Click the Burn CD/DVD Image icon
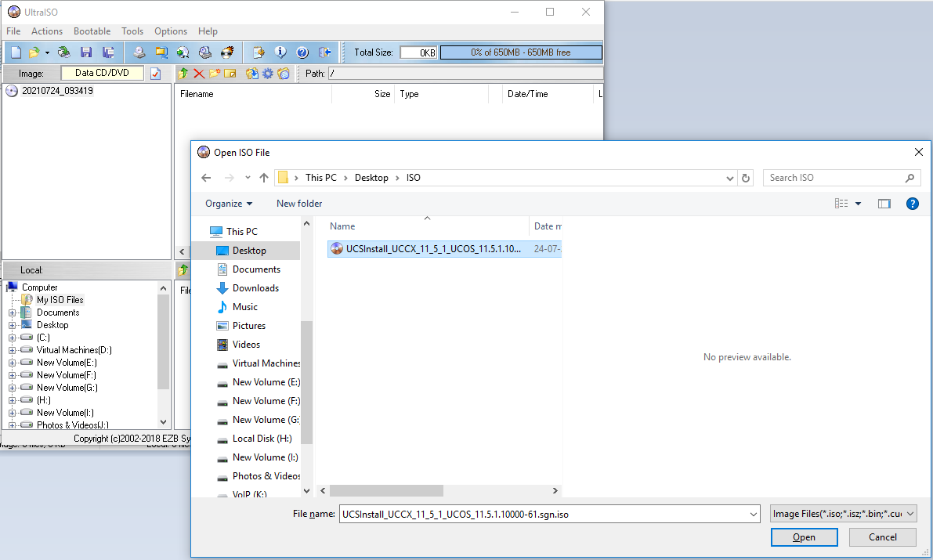 click(227, 52)
